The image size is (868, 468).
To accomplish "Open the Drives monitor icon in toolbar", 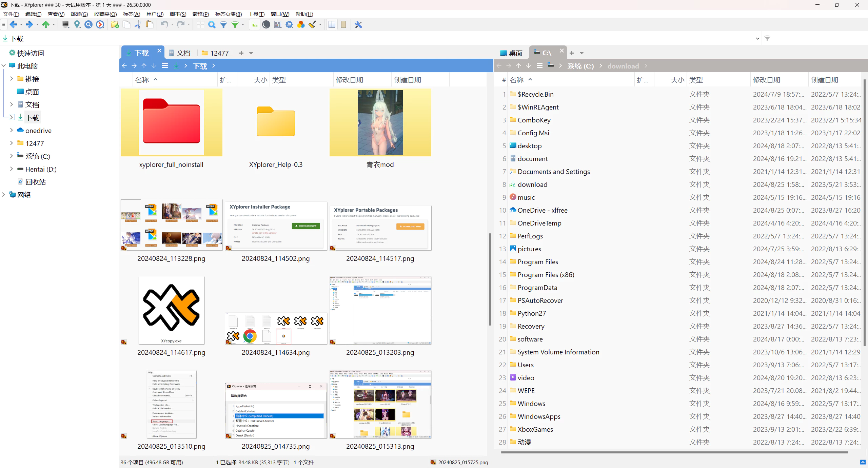I will coord(65,24).
